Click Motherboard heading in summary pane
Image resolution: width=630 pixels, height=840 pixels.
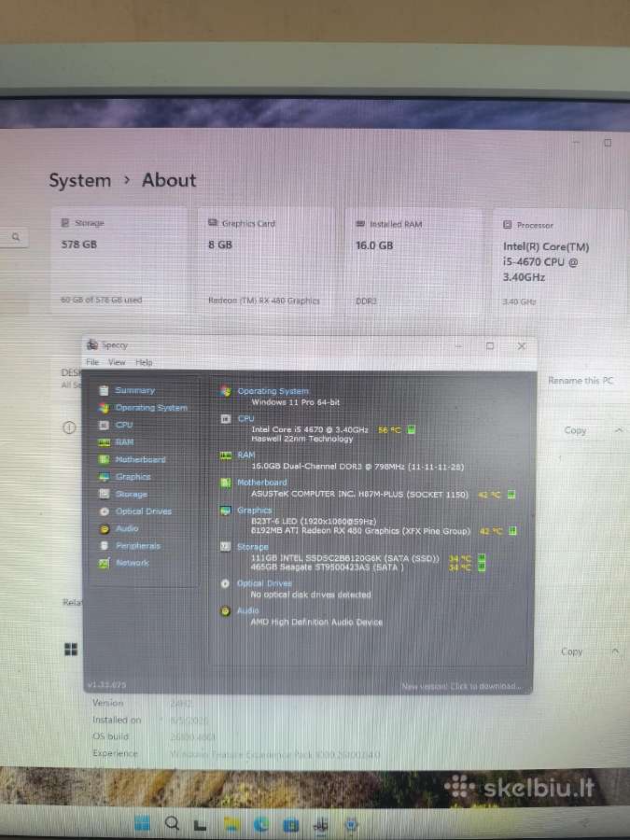tap(262, 483)
